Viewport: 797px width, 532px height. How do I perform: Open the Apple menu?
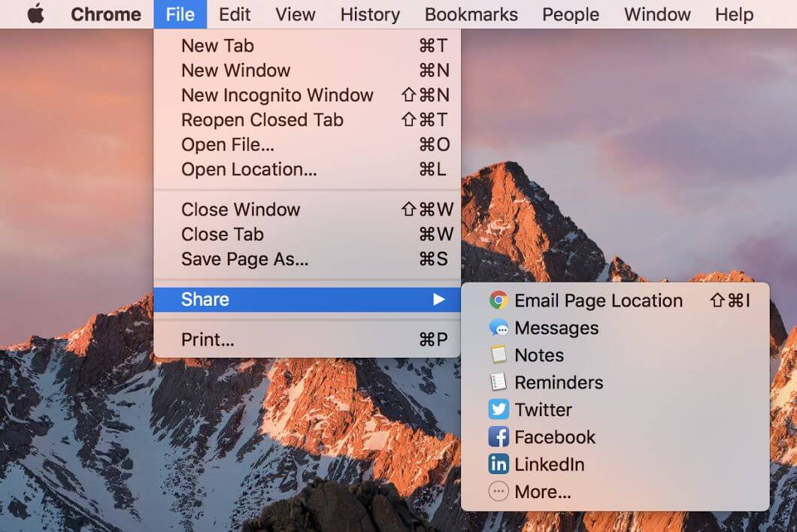35,14
